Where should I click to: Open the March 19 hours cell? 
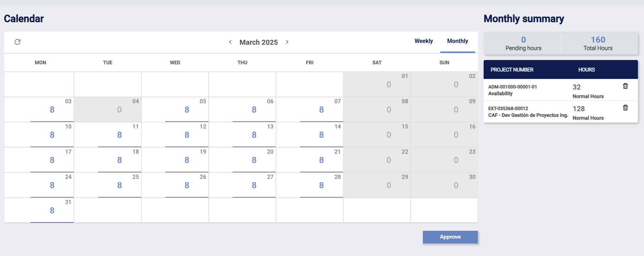[x=187, y=160]
